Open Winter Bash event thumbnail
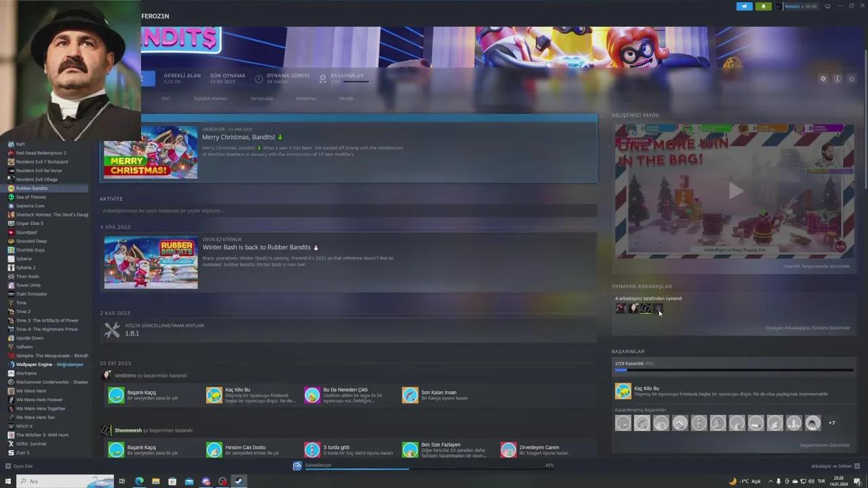Screen dimensions: 868x488 151,262
